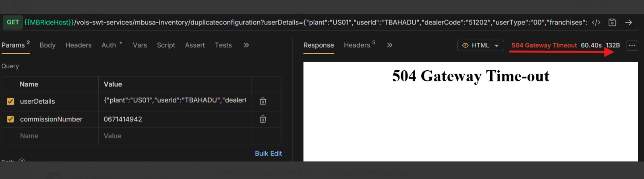View the response Headers tab
This screenshot has height=179, width=644.
(x=357, y=45)
